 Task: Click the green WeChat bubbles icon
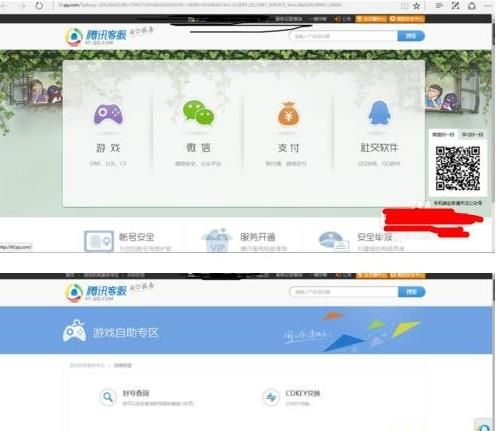point(199,113)
